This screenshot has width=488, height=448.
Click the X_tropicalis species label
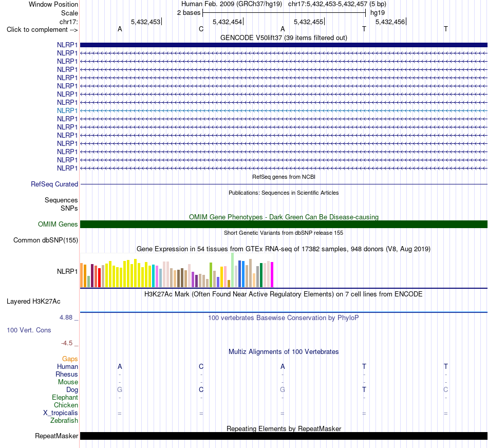point(61,413)
